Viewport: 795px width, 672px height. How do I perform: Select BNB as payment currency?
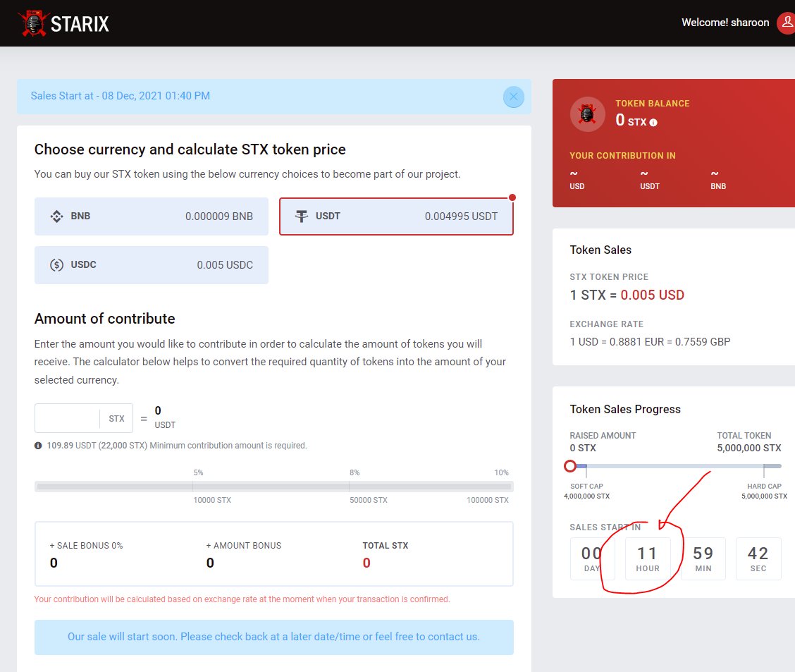[151, 216]
